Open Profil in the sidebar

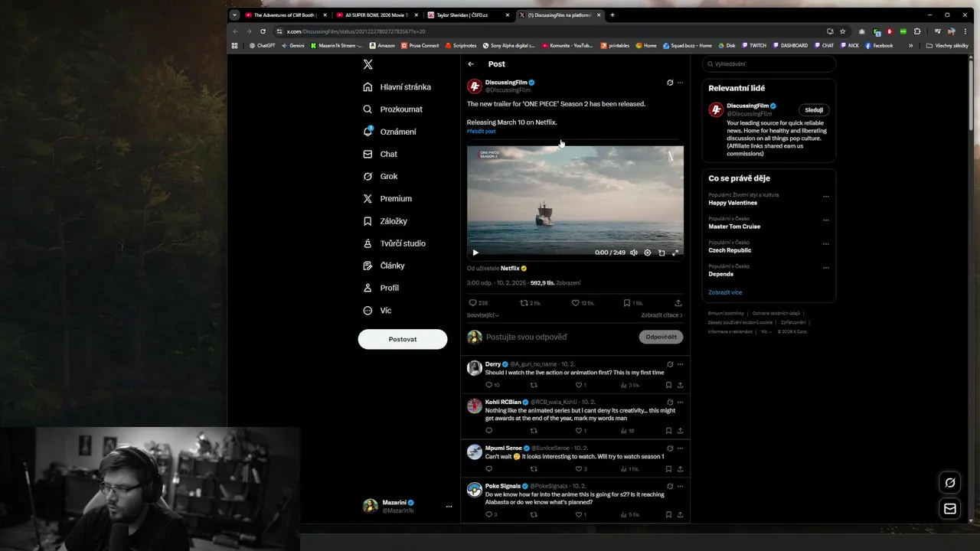click(381, 288)
